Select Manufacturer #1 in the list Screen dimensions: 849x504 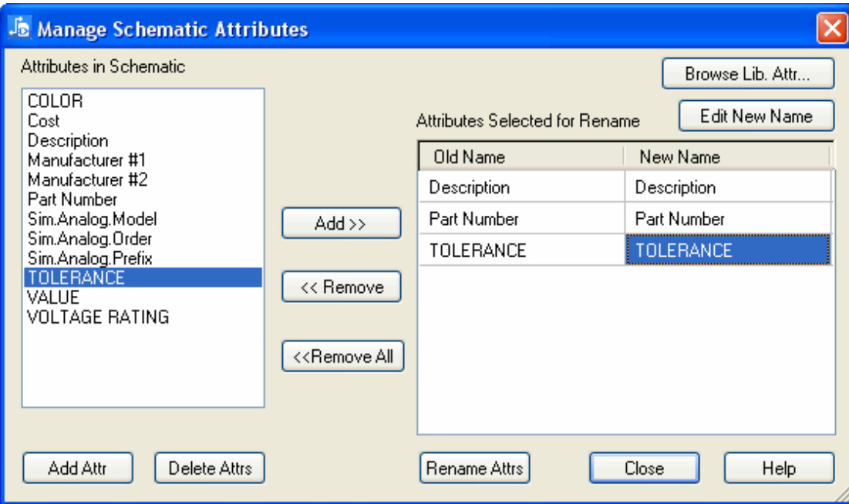point(86,160)
